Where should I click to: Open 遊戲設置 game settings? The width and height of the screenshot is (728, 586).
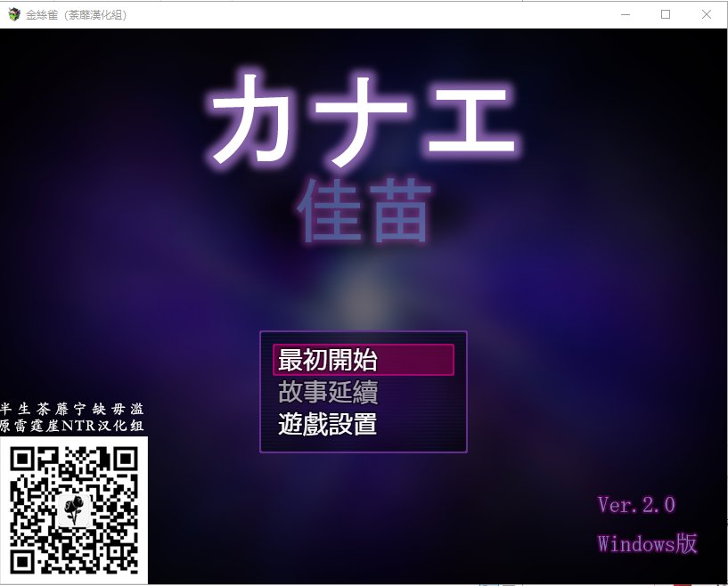tap(328, 424)
